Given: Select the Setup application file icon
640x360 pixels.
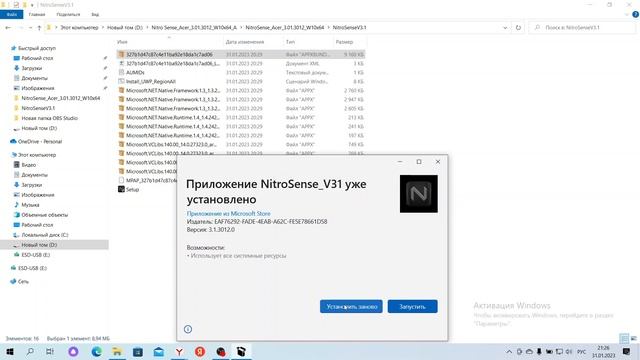Looking at the screenshot, I should pyautogui.click(x=121, y=189).
